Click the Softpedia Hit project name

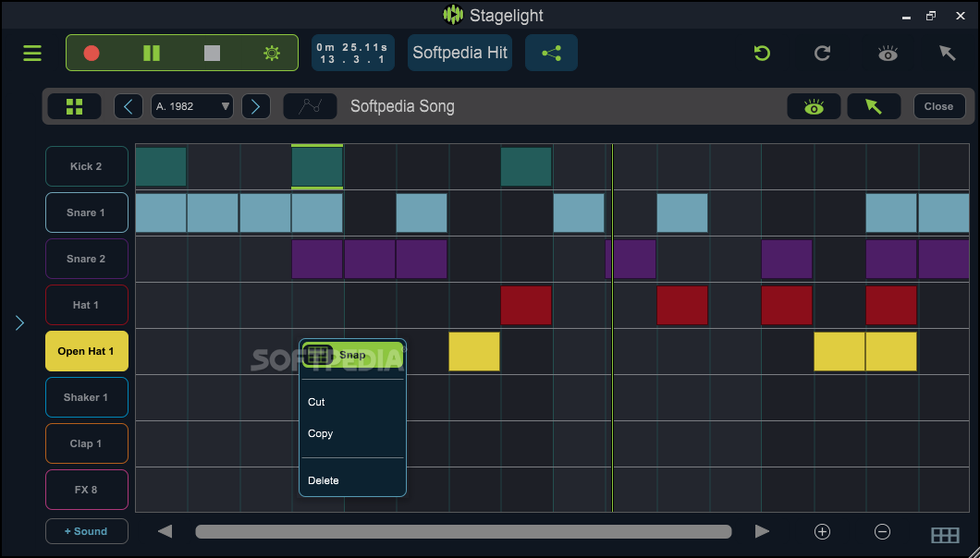click(x=460, y=53)
